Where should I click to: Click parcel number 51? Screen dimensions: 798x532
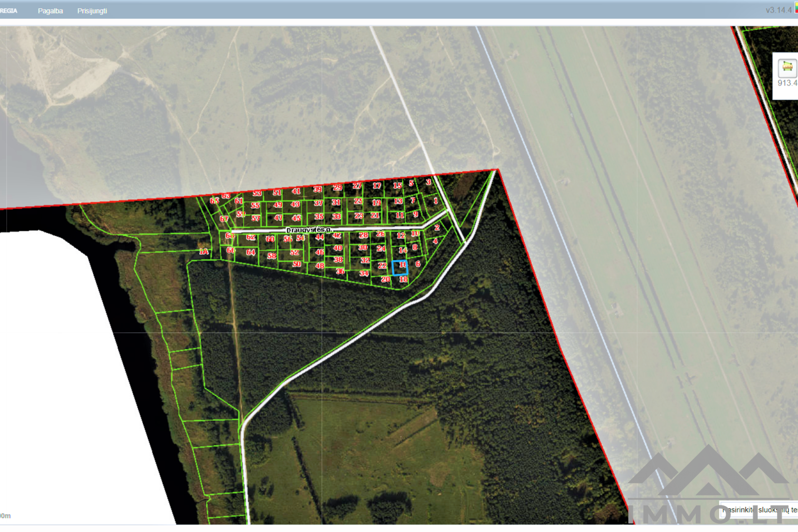(277, 192)
